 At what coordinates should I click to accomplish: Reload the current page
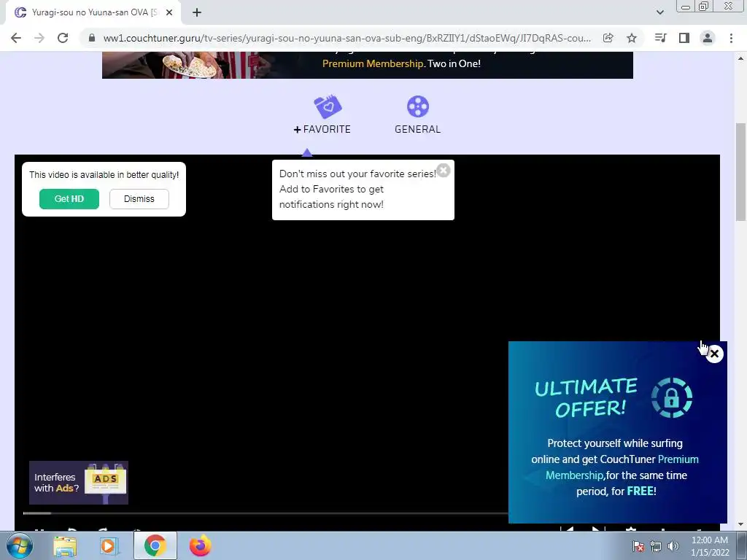[x=63, y=38]
